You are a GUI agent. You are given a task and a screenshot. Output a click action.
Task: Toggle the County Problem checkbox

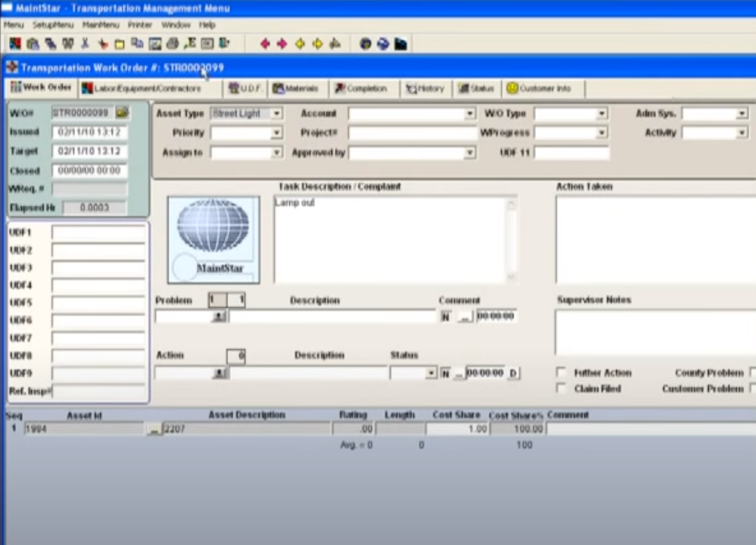click(x=751, y=373)
